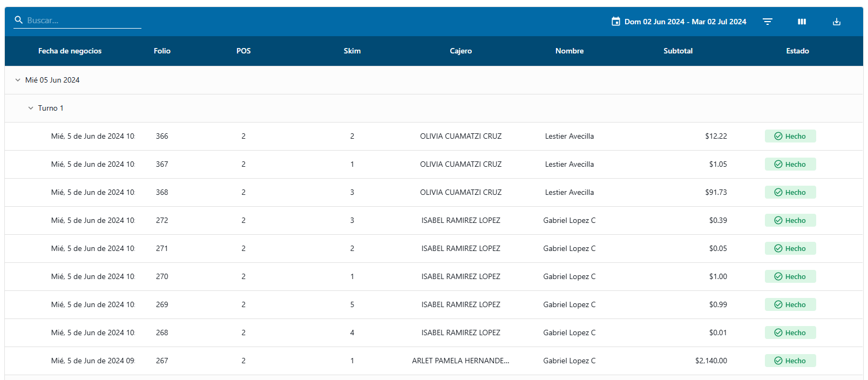Viewport: 868px width, 380px height.
Task: Click the download export icon
Action: 836,22
